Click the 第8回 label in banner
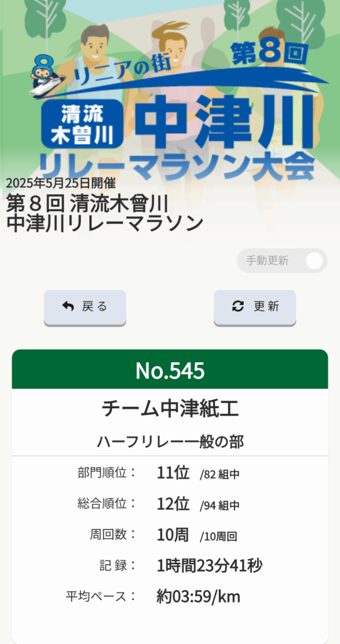This screenshot has height=644, width=340. [x=269, y=54]
